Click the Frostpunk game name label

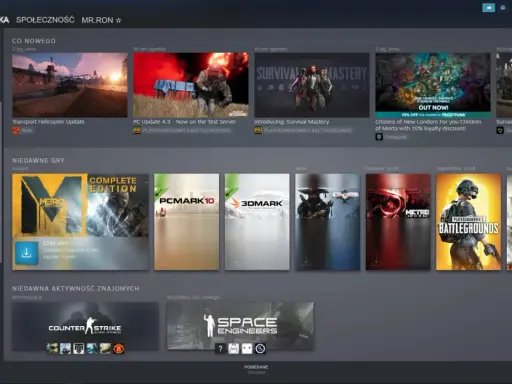(x=396, y=137)
